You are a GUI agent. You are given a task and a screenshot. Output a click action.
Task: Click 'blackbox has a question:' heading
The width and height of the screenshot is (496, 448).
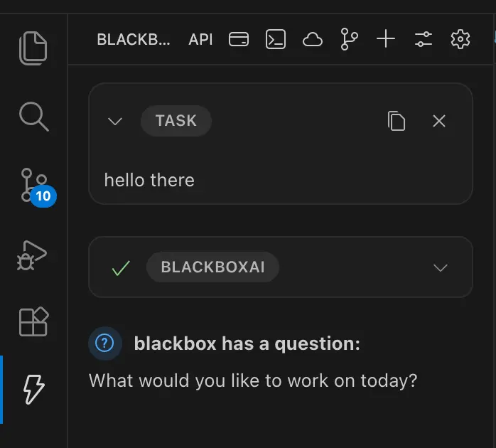[247, 343]
